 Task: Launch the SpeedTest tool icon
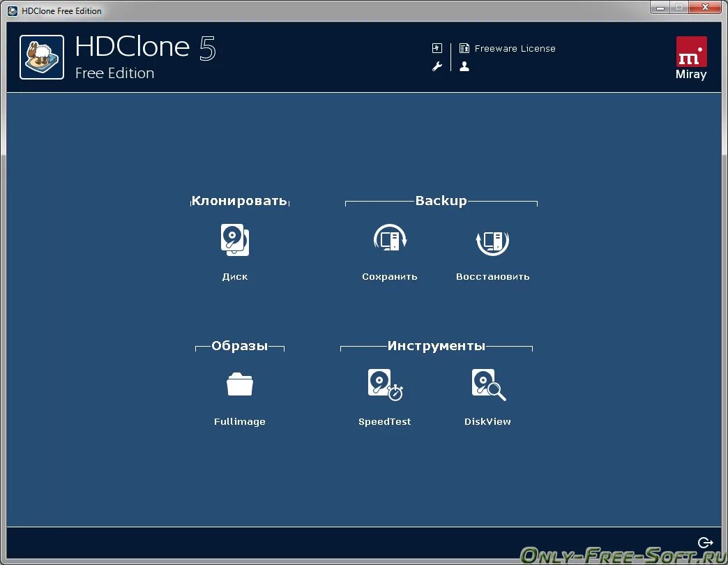385,384
